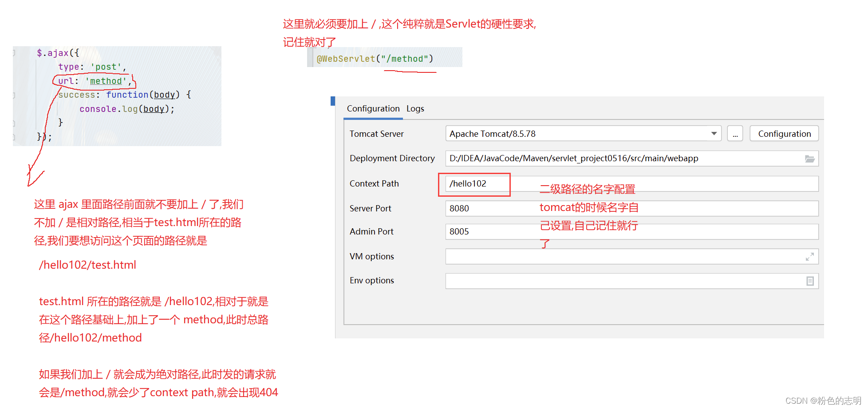The image size is (868, 409).
Task: Click the /hello102/test.html red text
Action: pos(87,265)
